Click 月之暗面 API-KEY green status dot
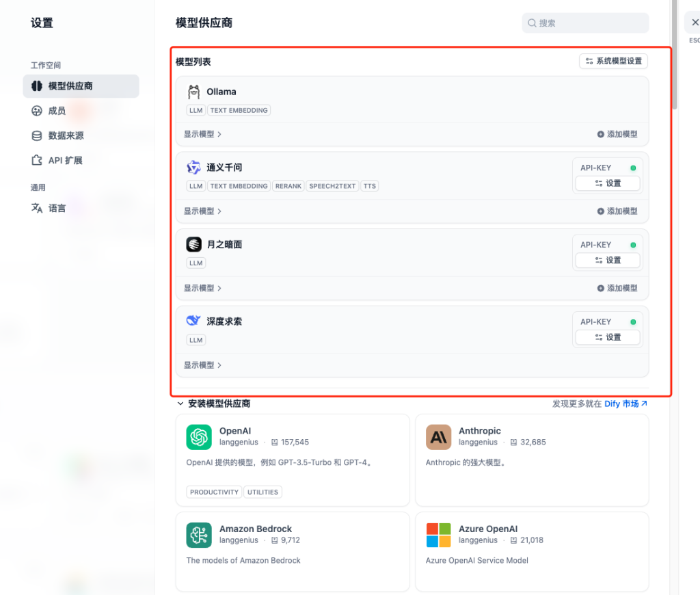Image resolution: width=700 pixels, height=595 pixels. click(633, 245)
